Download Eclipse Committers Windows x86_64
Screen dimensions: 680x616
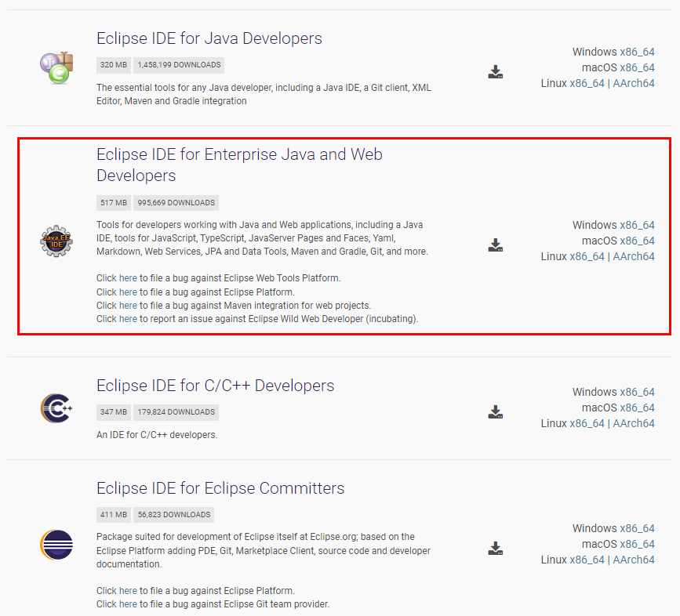tap(637, 528)
